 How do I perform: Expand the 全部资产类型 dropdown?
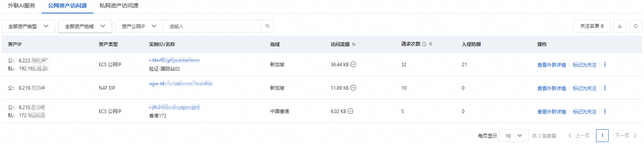pos(29,26)
